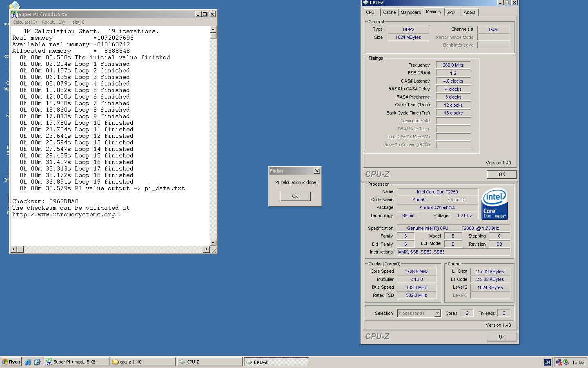Click the MMX, SSE, SSE2, SSE3 instructions field
This screenshot has height=368, width=588.
[x=453, y=252]
